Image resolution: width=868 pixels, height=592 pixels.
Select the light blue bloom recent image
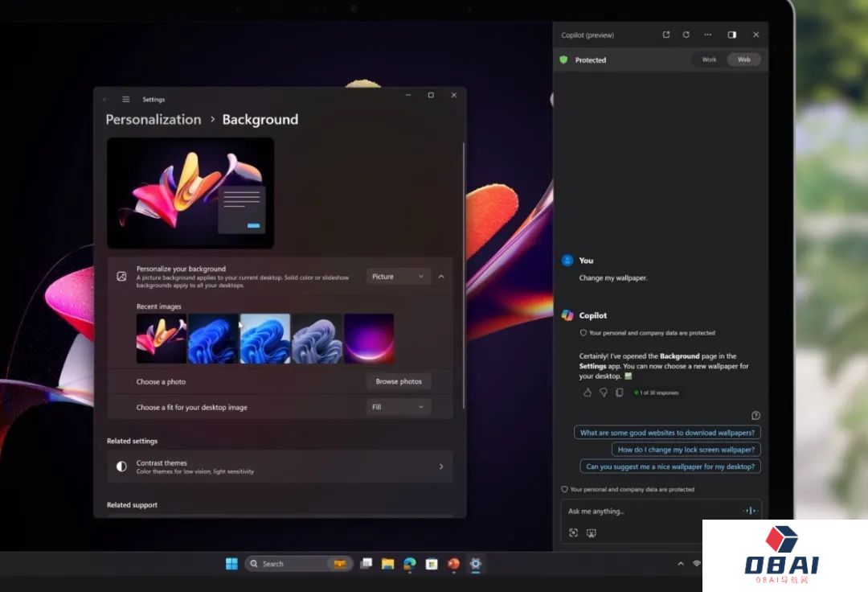point(265,339)
